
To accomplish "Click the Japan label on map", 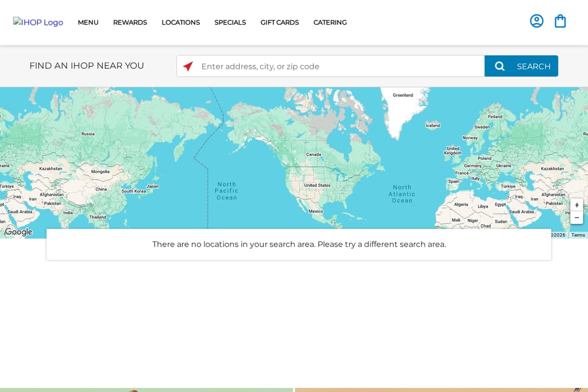I will pyautogui.click(x=152, y=186).
